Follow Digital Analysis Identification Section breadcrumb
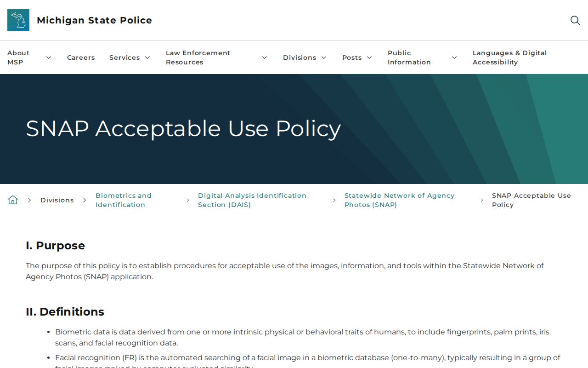The width and height of the screenshot is (588, 368). point(252,200)
